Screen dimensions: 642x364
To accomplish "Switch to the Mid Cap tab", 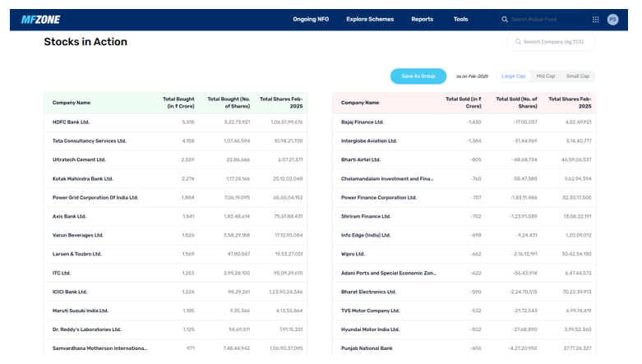I will [x=545, y=76].
